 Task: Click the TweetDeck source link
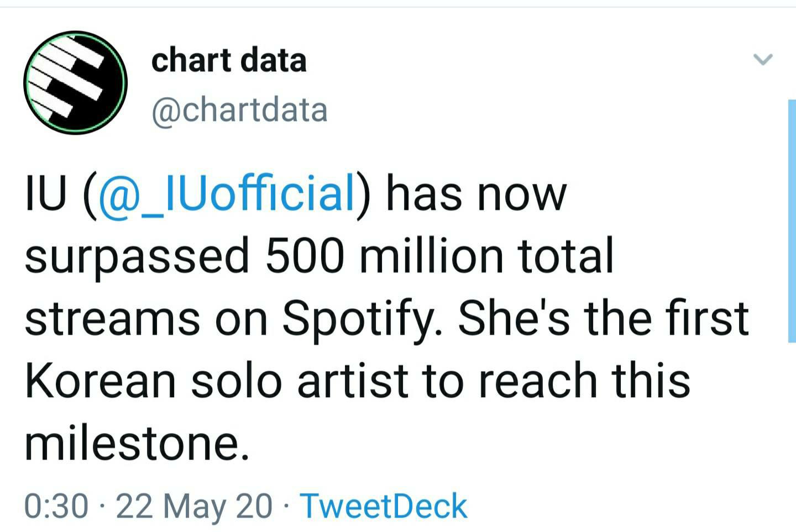(384, 506)
